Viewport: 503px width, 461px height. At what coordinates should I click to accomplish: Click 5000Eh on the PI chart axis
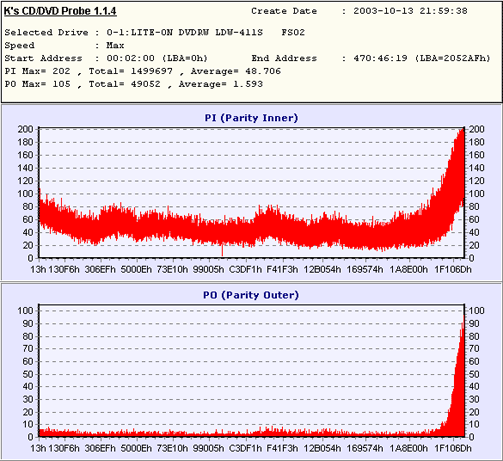136,270
